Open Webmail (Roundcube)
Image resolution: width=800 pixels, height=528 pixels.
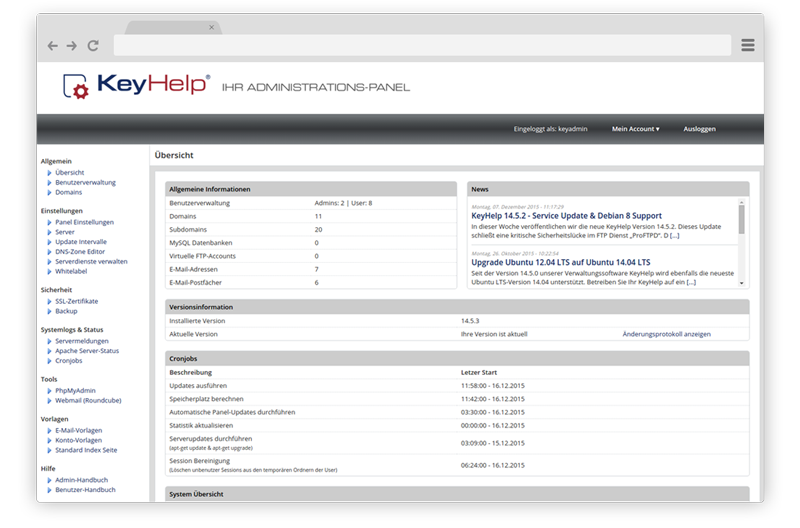88,400
